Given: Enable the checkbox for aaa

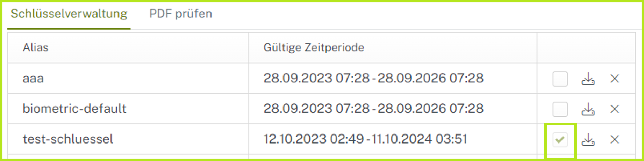Looking at the screenshot, I should (x=560, y=79).
